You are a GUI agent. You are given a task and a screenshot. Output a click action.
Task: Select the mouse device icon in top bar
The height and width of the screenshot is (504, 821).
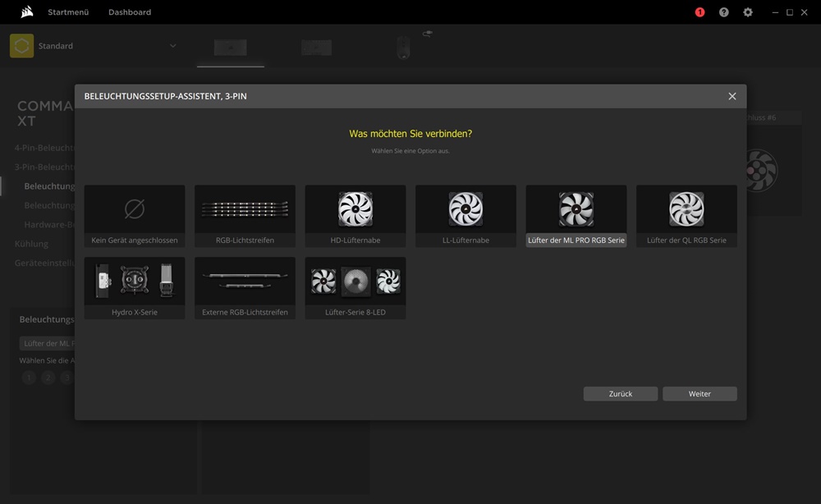click(403, 47)
